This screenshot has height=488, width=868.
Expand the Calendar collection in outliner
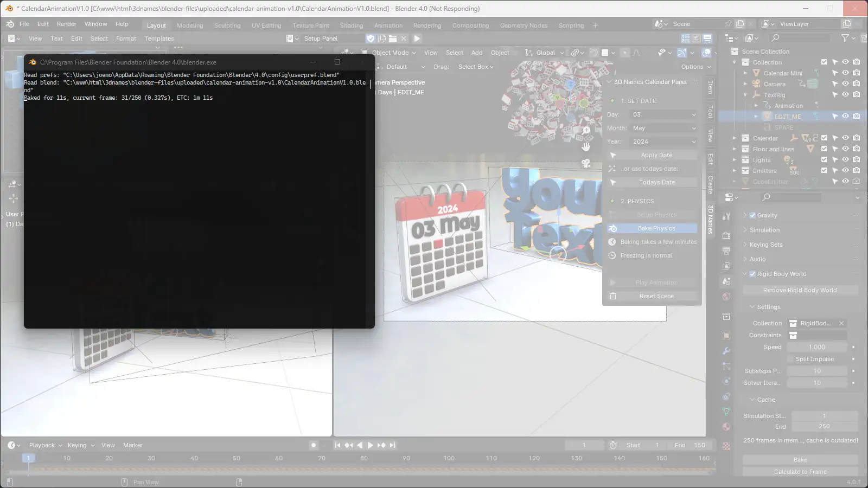[735, 138]
